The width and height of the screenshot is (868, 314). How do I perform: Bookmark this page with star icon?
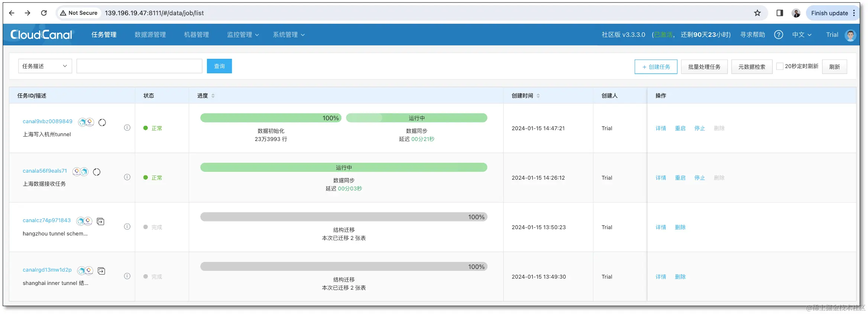coord(757,13)
